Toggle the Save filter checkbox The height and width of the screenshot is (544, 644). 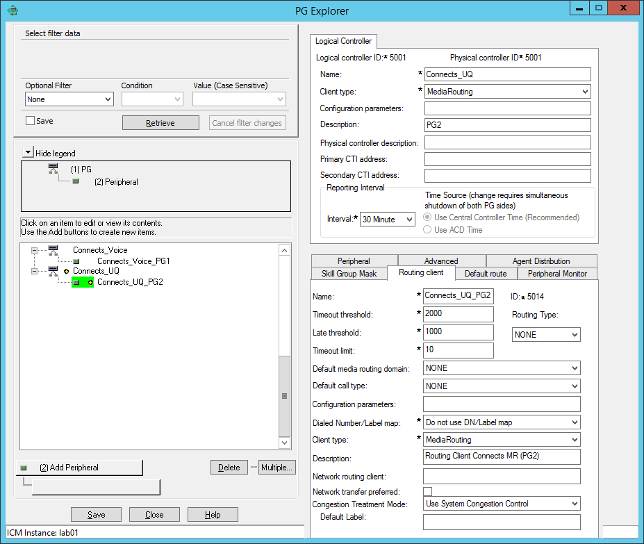(x=30, y=121)
